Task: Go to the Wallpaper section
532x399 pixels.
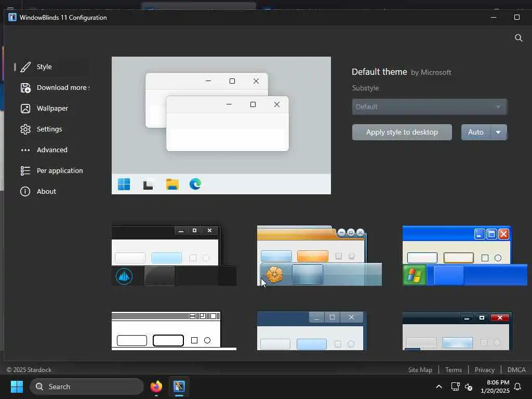Action: click(x=51, y=108)
